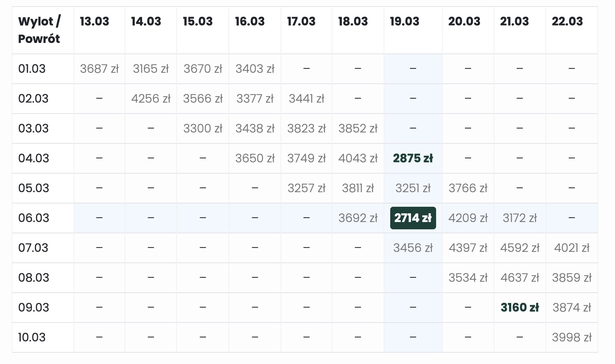Select the 22.03 column header
Viewport: 615px width, 364px height.
click(567, 21)
